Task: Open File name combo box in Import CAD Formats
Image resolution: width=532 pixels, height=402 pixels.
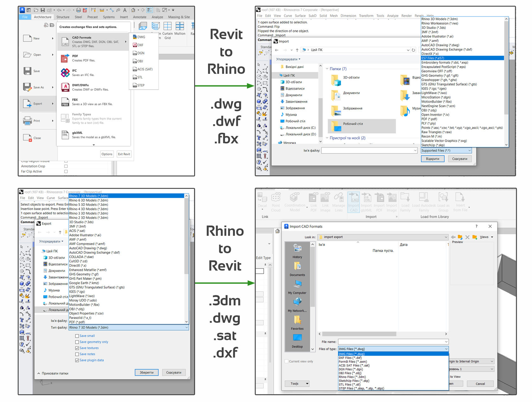Action: click(x=393, y=341)
